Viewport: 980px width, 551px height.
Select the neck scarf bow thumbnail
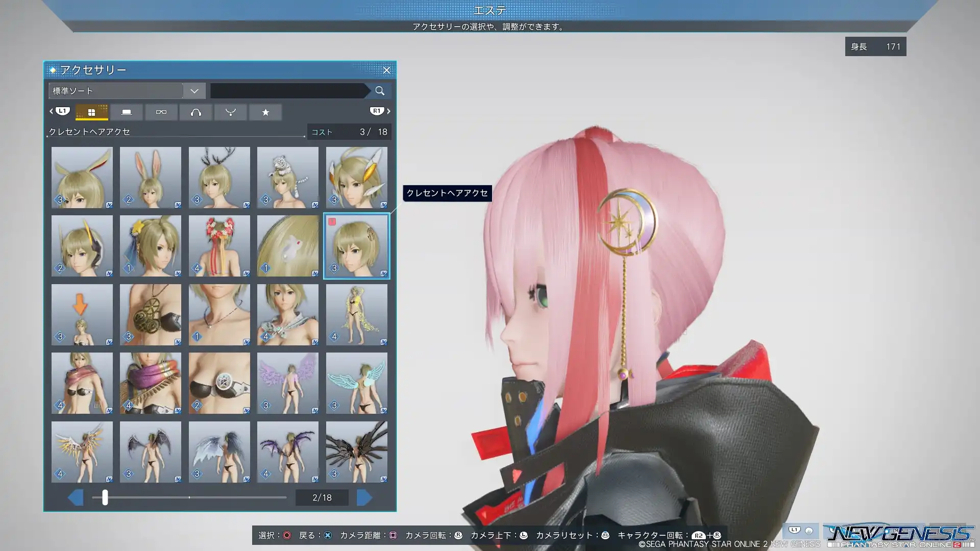pos(288,315)
